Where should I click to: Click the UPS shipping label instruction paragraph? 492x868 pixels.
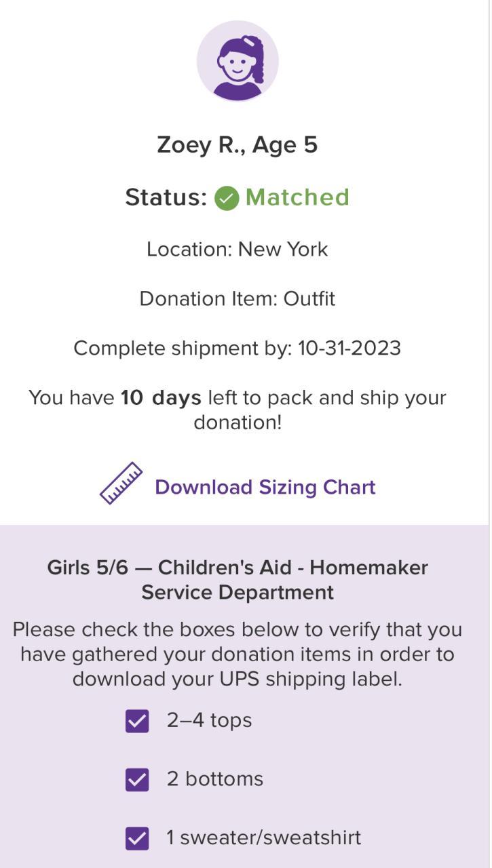pos(238,654)
